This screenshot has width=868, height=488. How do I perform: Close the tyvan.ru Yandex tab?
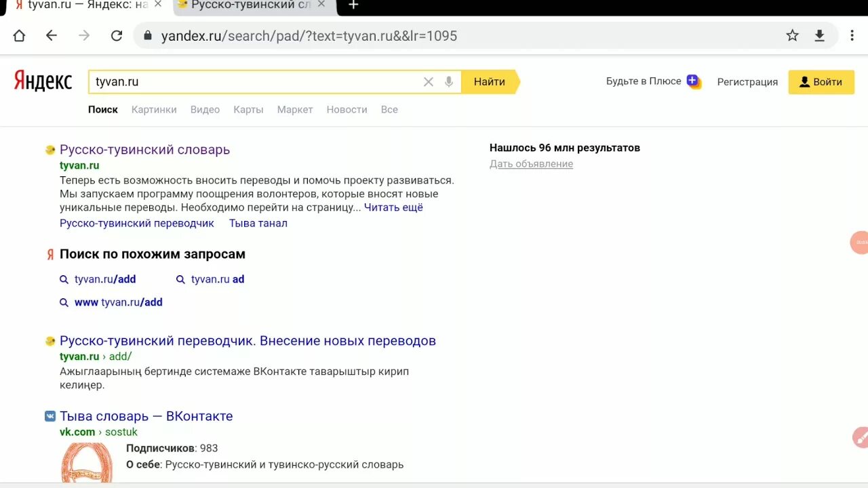click(x=158, y=5)
